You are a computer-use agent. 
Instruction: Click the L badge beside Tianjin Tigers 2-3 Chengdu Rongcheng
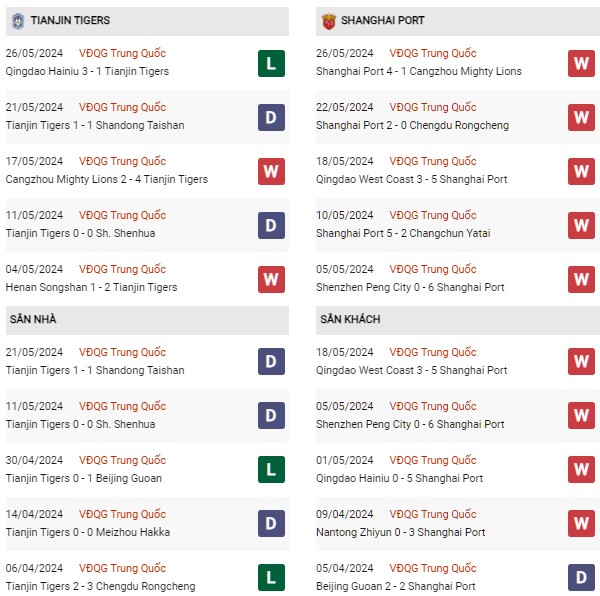tap(271, 577)
